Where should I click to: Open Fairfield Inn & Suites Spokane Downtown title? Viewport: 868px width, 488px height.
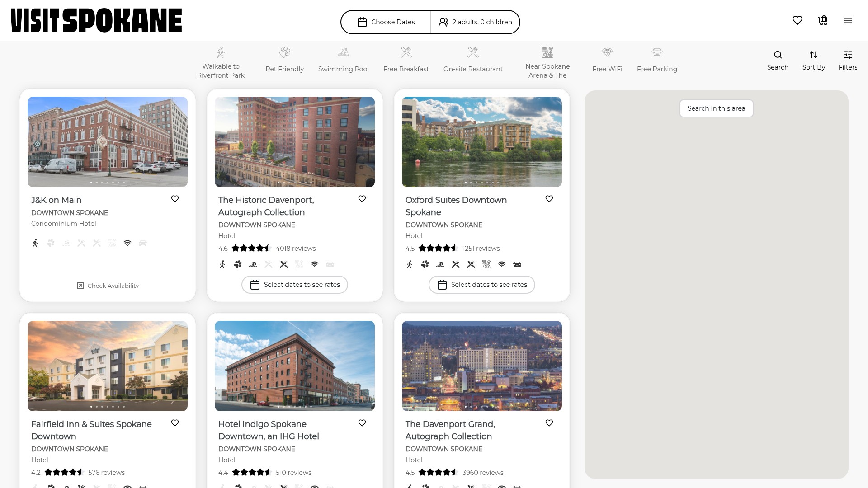[x=91, y=430]
